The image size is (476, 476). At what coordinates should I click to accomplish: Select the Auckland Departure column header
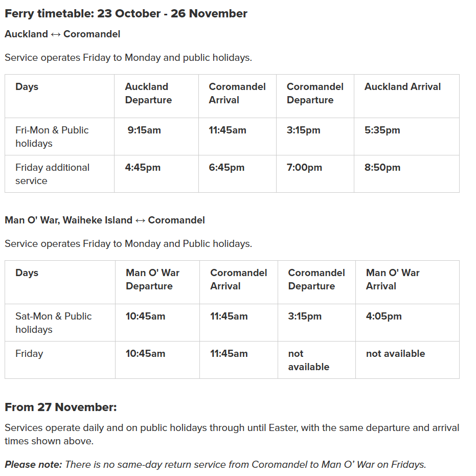click(148, 93)
